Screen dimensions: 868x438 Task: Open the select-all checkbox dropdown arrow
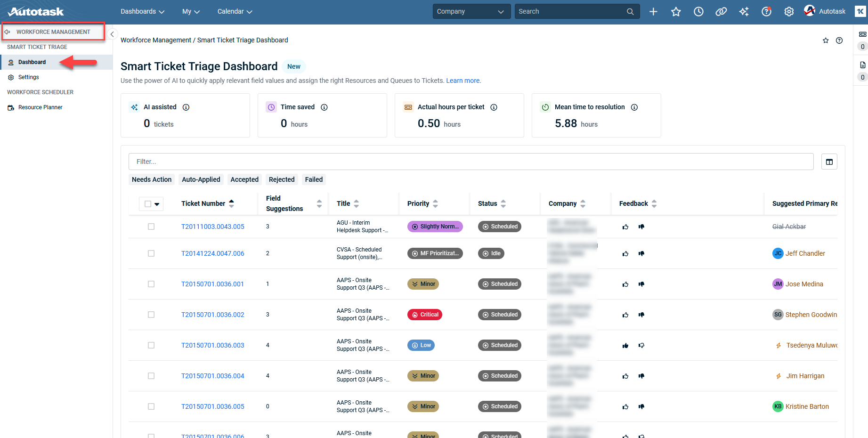(157, 204)
